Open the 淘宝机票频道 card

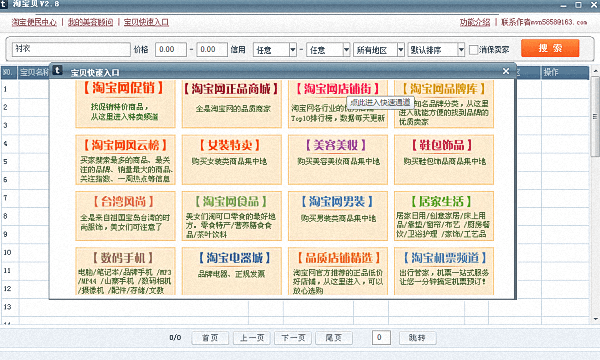444,271
